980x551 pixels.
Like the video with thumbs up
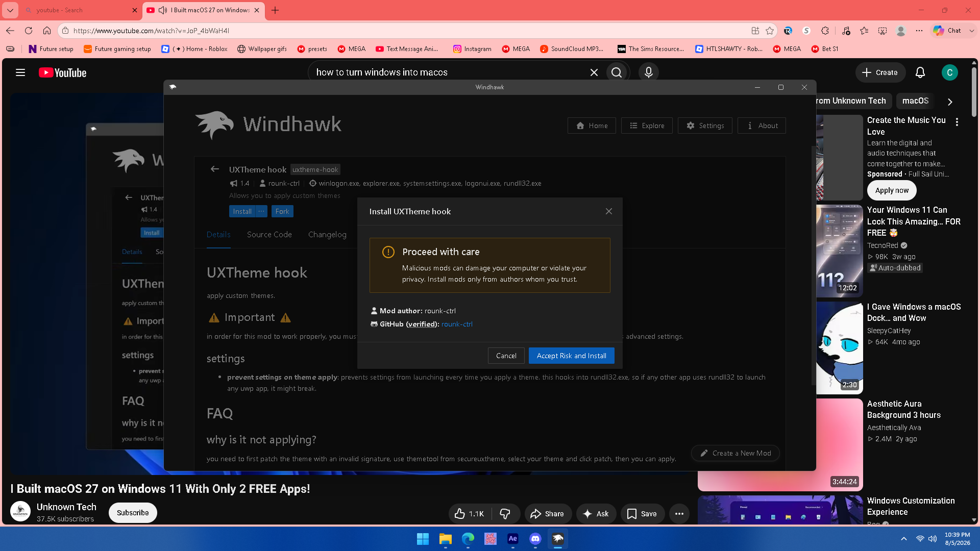tap(470, 514)
